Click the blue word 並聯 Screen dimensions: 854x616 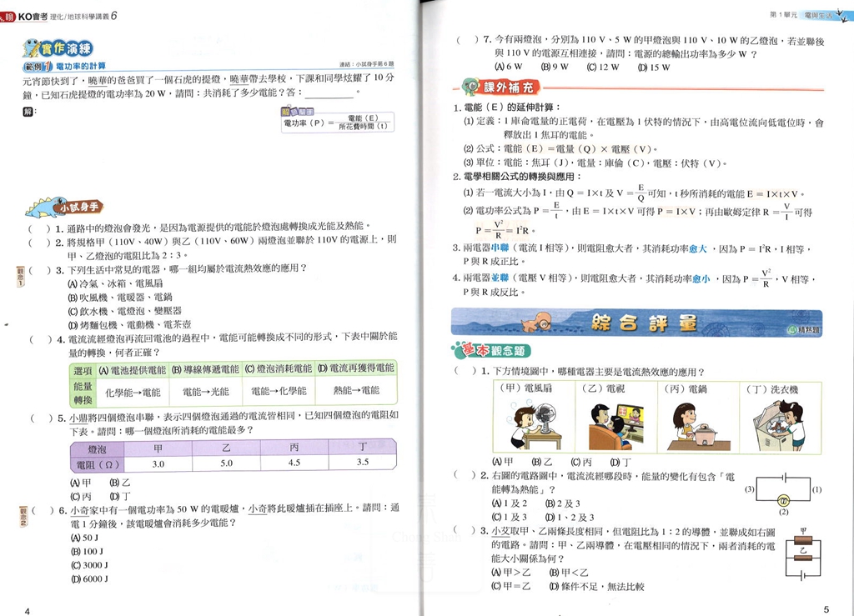point(500,278)
